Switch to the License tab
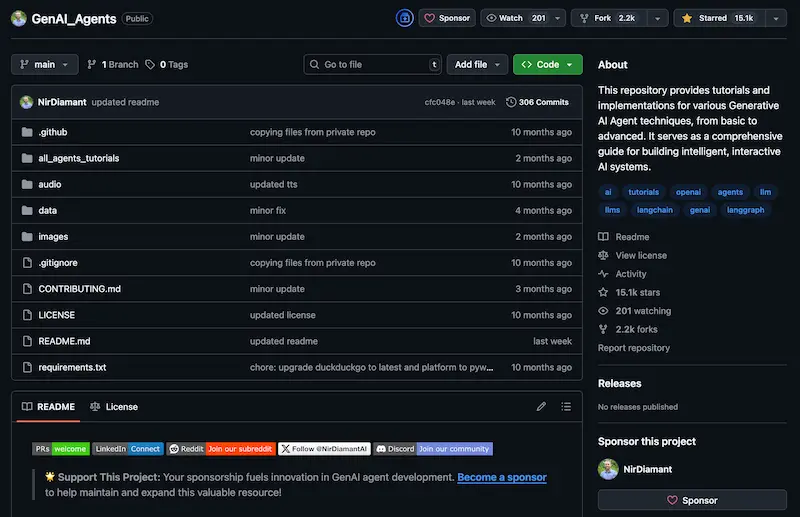Viewport: 800px width, 517px height. coord(114,407)
